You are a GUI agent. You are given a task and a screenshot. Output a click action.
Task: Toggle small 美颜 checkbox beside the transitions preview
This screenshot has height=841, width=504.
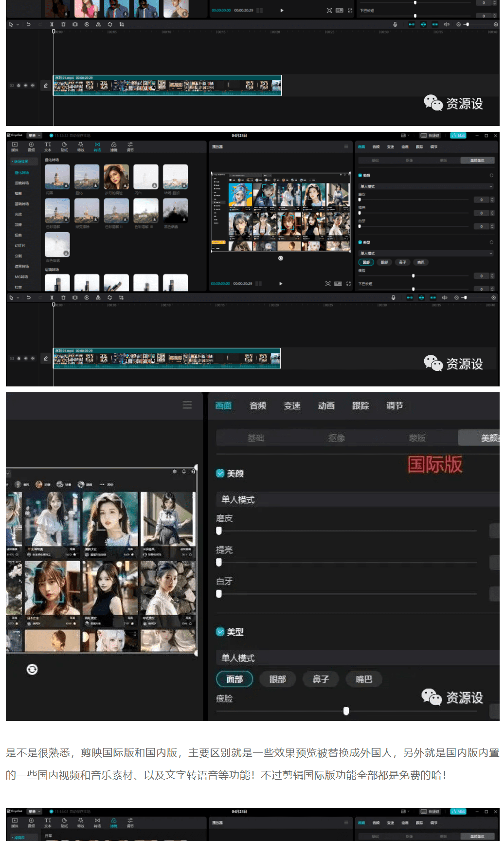click(360, 175)
